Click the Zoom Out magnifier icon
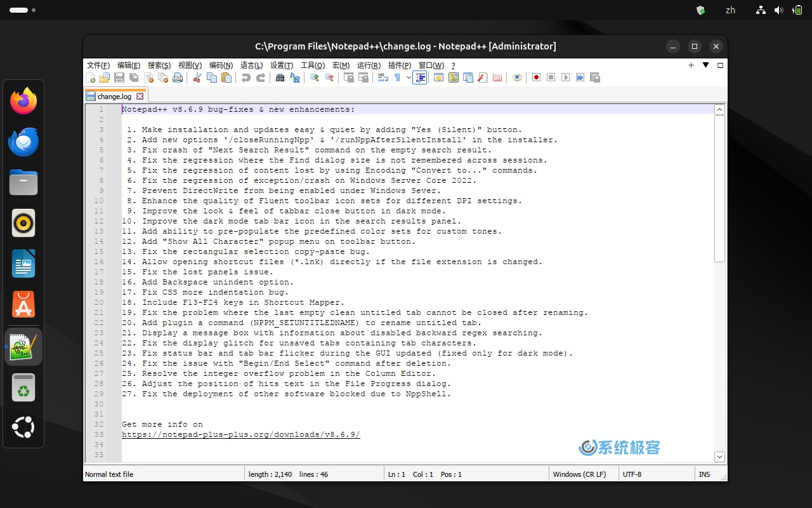 329,77
